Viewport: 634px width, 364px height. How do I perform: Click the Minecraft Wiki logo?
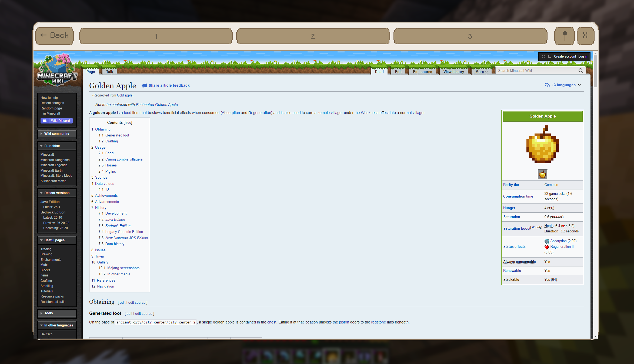point(57,70)
